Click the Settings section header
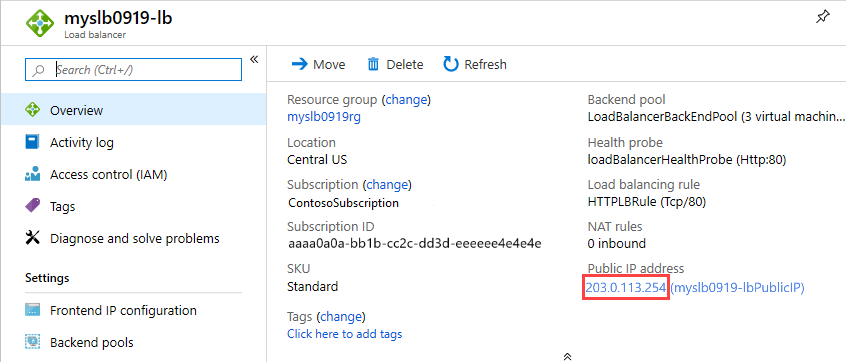Image resolution: width=846 pixels, height=362 pixels. 47,278
